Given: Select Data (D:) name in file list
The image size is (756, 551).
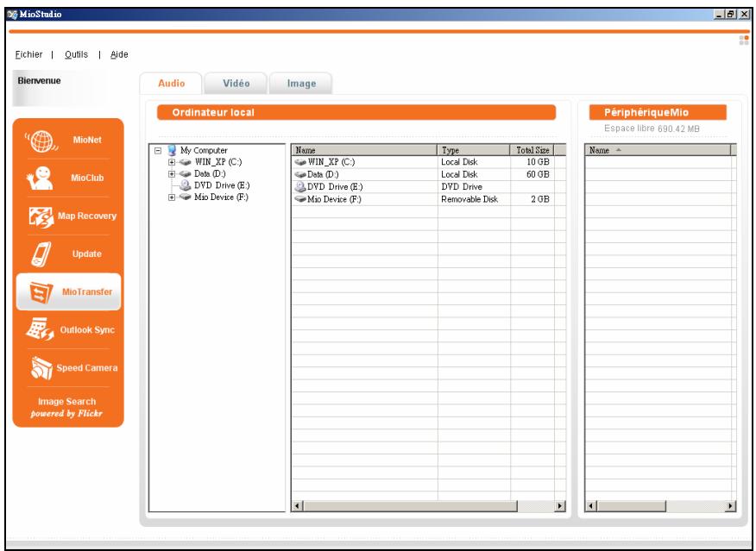Looking at the screenshot, I should coord(323,174).
